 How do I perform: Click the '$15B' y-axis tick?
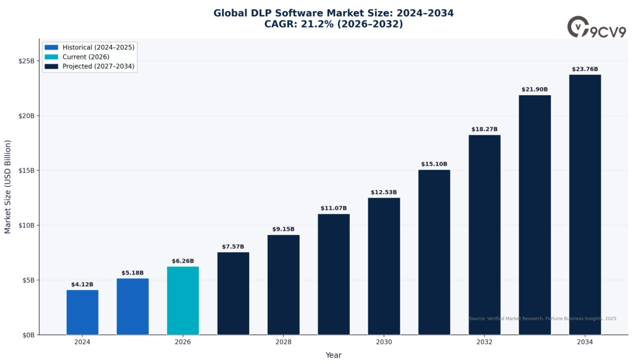[x=26, y=171]
